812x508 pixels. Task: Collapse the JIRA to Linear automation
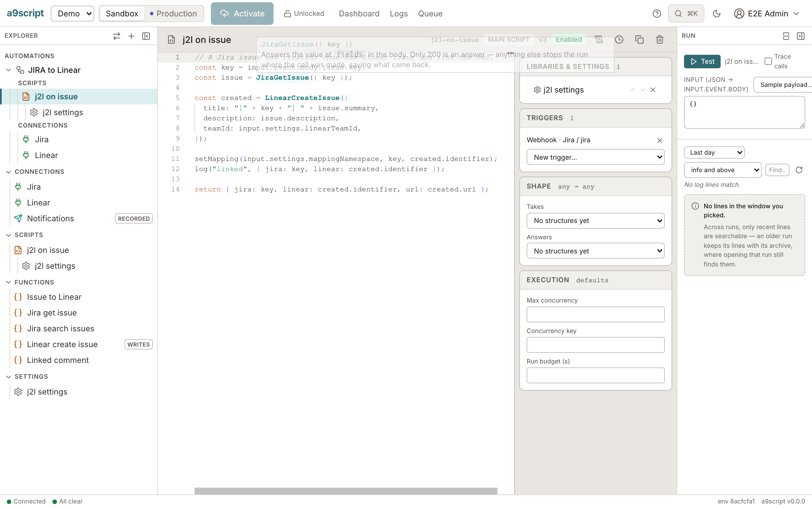pos(9,70)
